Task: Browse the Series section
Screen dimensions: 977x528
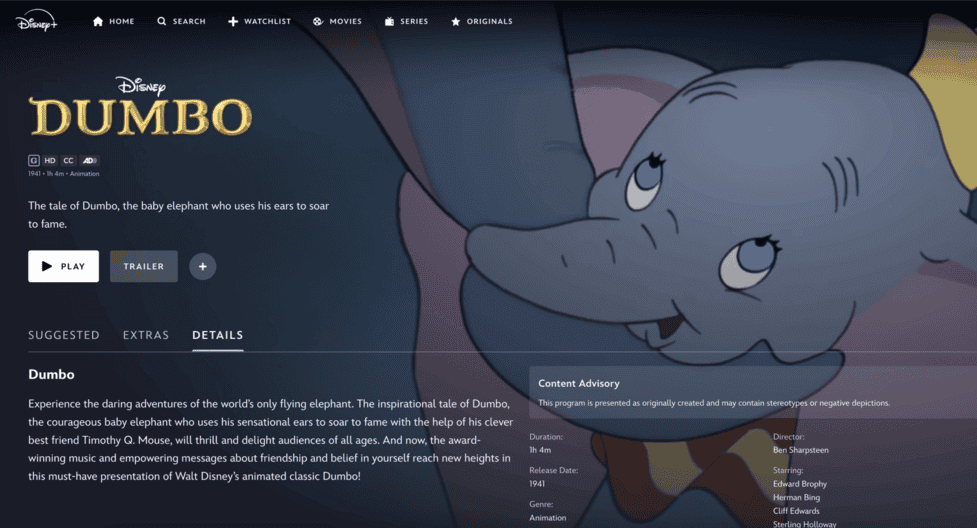Action: click(x=406, y=21)
